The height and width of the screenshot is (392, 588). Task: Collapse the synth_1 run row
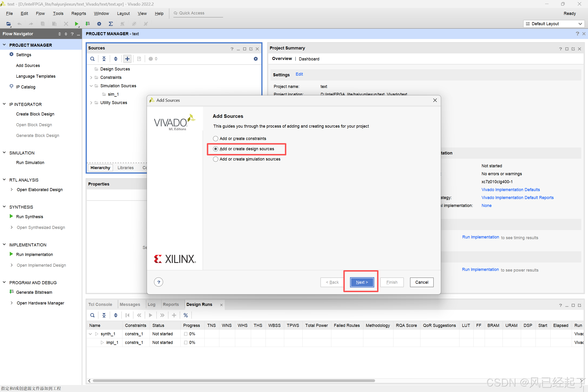coord(90,334)
